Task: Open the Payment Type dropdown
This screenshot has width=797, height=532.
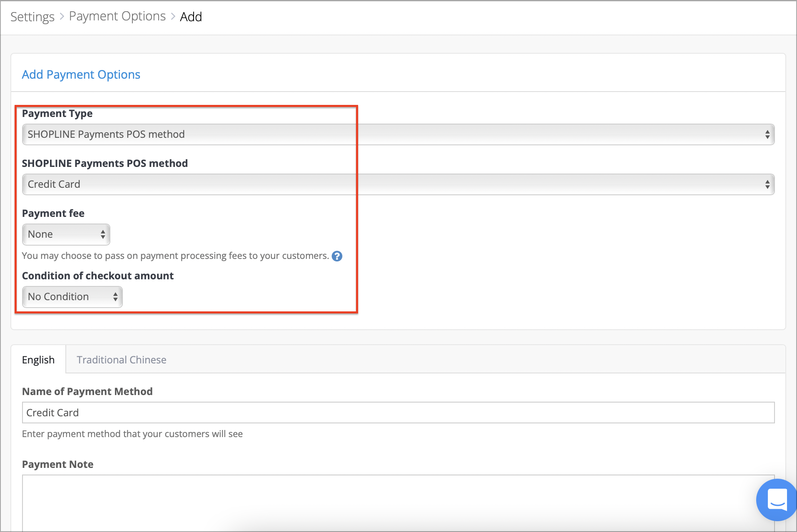Action: (398, 134)
